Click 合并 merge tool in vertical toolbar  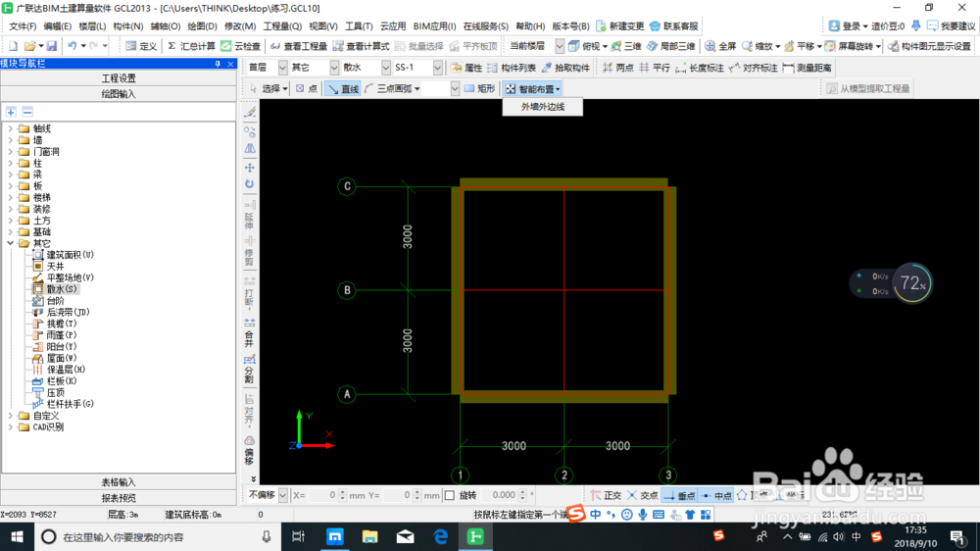pyautogui.click(x=249, y=332)
